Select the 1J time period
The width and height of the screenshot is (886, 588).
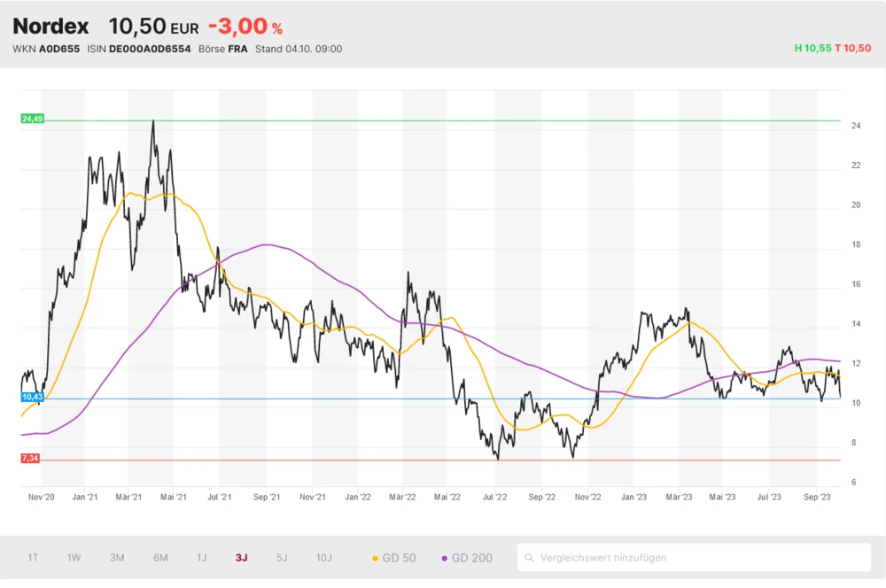coord(201,558)
